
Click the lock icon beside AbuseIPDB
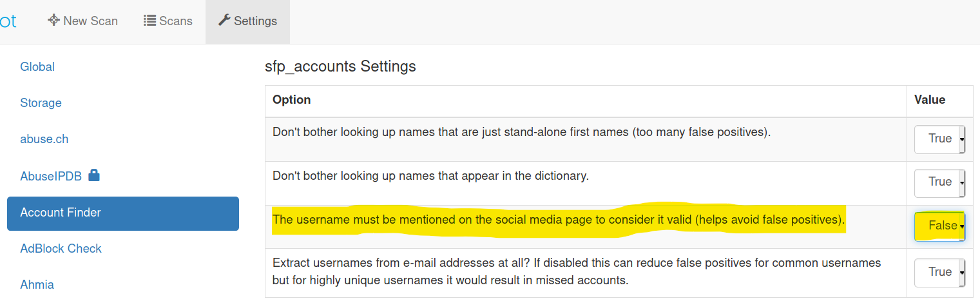click(x=94, y=175)
